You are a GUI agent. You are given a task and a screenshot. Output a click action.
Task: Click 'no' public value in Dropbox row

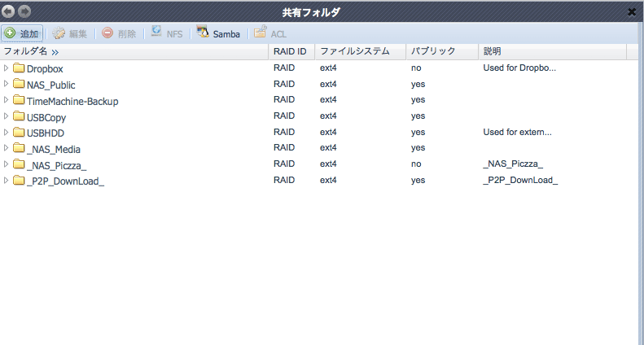point(416,68)
